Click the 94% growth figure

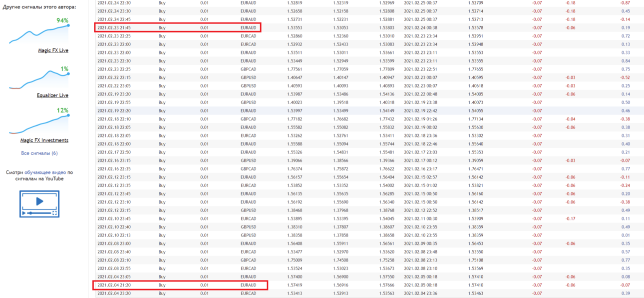[x=62, y=20]
